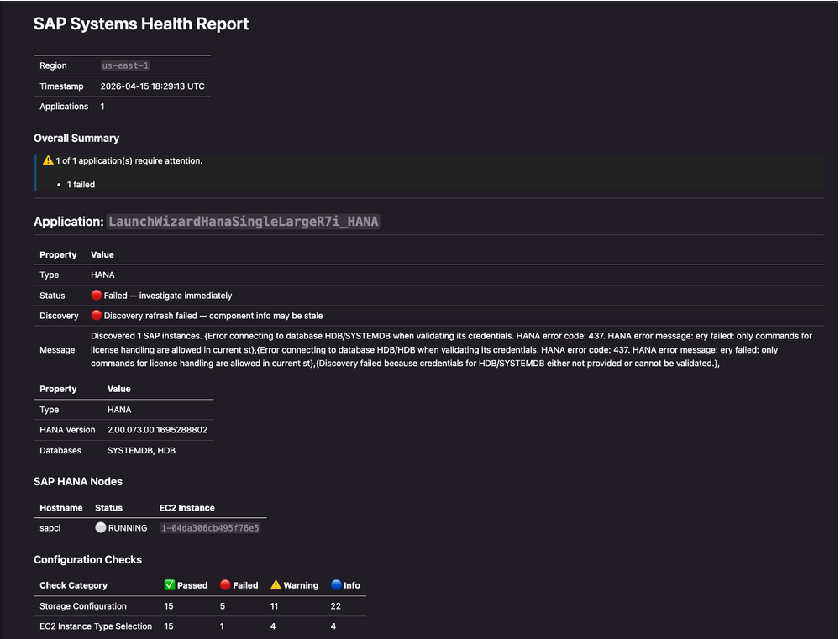Select the Databases value 'SYSTEMDB, HDB'

click(x=141, y=451)
